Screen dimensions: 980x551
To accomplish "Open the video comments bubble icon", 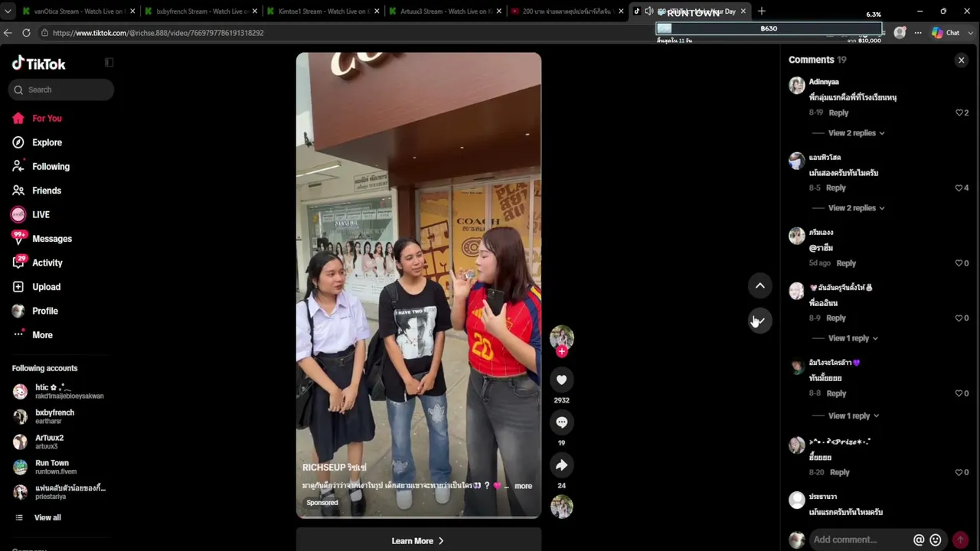I will 561,422.
